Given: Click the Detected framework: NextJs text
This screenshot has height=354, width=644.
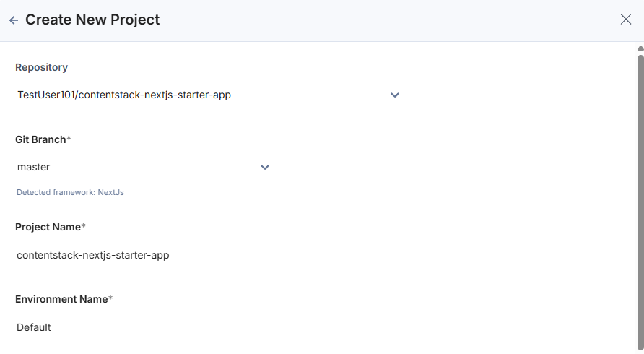Looking at the screenshot, I should 70,192.
